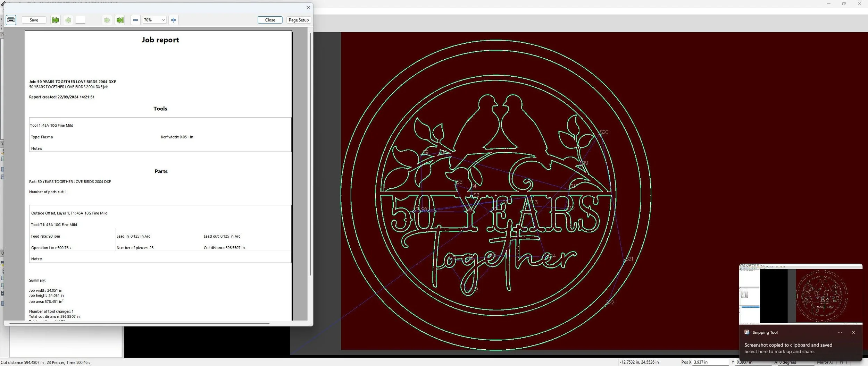Restore the main application window

(844, 3)
